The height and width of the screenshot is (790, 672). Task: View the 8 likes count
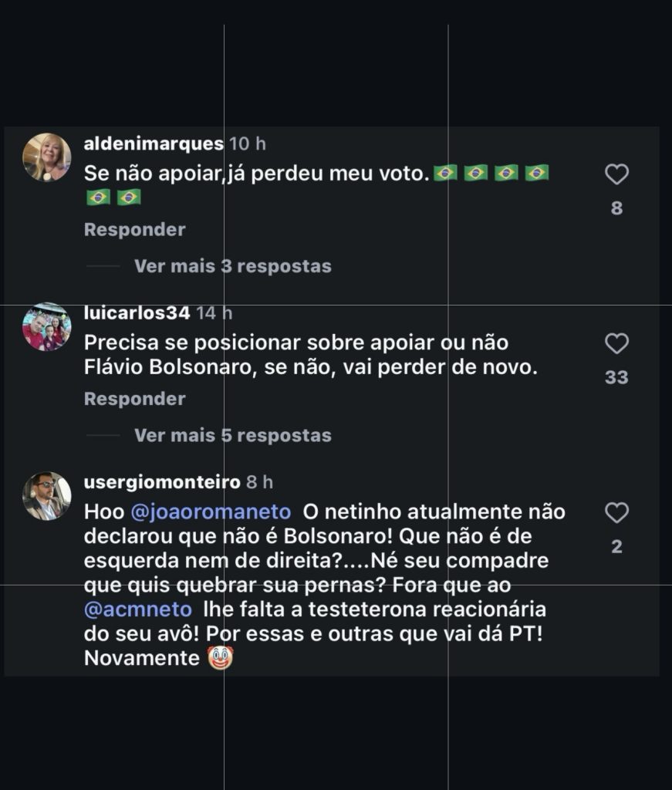point(616,208)
